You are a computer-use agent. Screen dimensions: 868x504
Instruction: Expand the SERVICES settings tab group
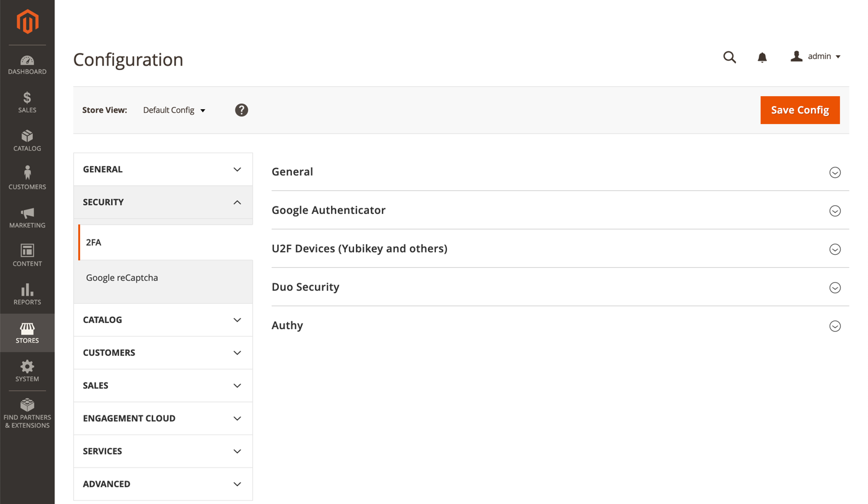pos(163,451)
